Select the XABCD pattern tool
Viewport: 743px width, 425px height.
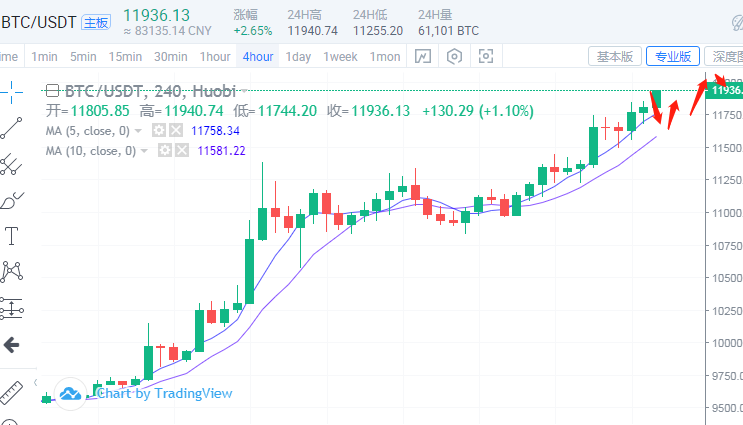(x=12, y=272)
